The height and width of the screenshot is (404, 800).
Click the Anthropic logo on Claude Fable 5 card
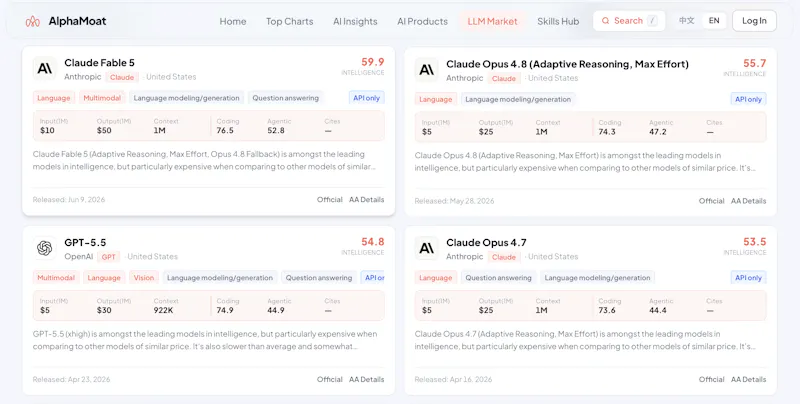[45, 69]
